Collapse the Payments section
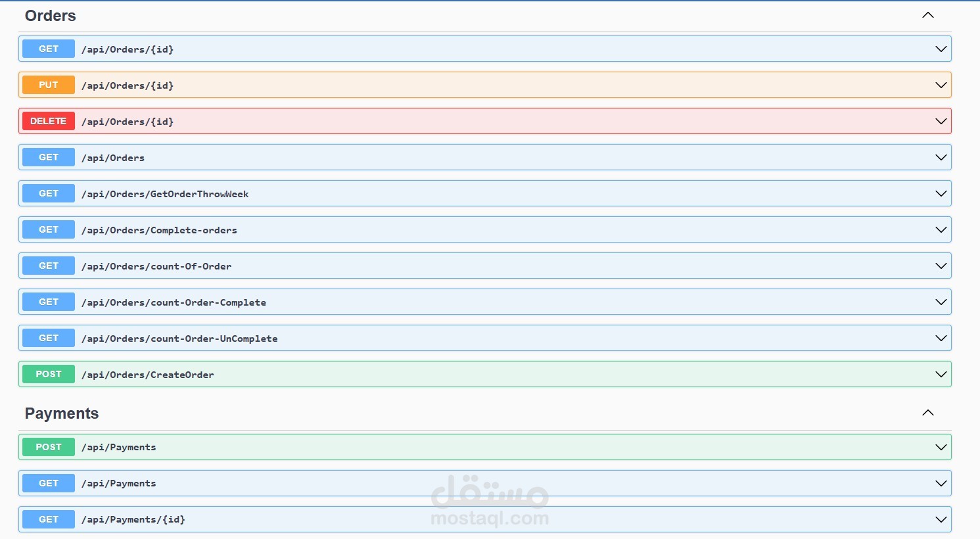 [927, 412]
